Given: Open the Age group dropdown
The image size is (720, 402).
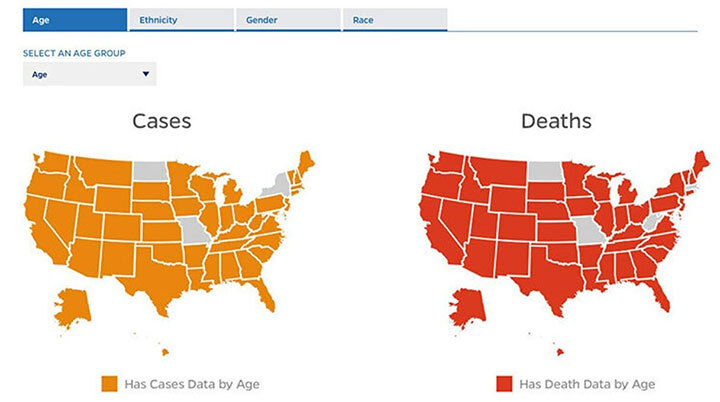Looking at the screenshot, I should pyautogui.click(x=90, y=74).
